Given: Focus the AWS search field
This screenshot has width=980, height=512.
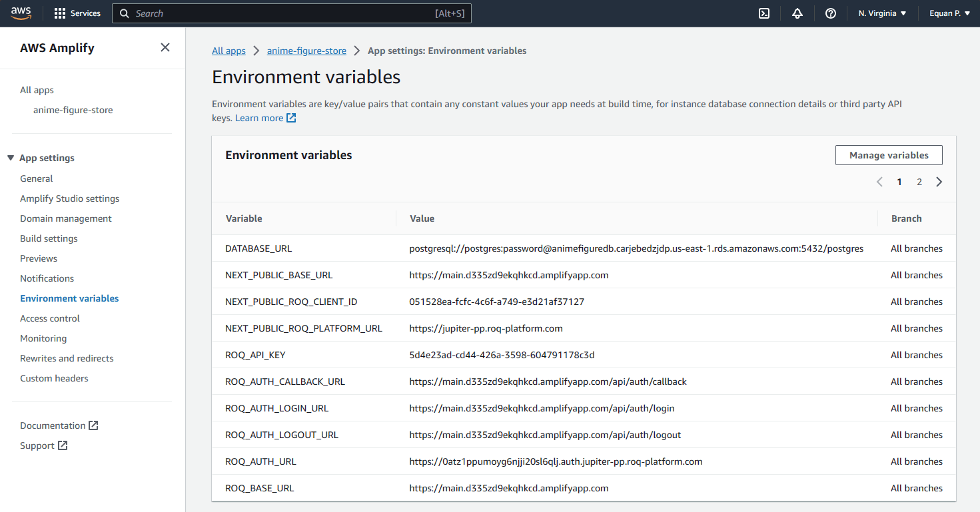Looking at the screenshot, I should (292, 13).
